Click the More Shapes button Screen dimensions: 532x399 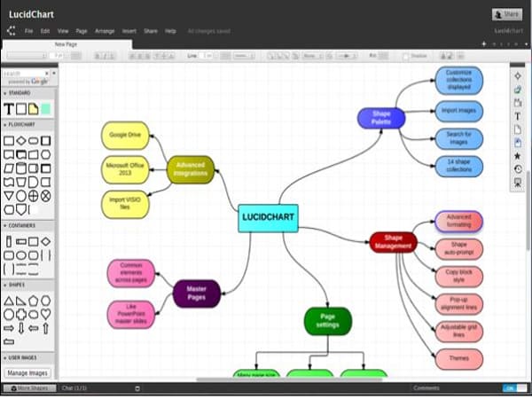(30, 388)
